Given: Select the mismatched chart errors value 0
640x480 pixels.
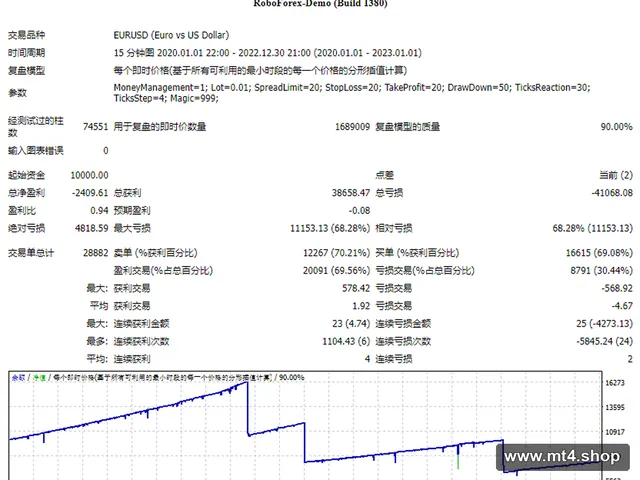Looking at the screenshot, I should tap(106, 151).
